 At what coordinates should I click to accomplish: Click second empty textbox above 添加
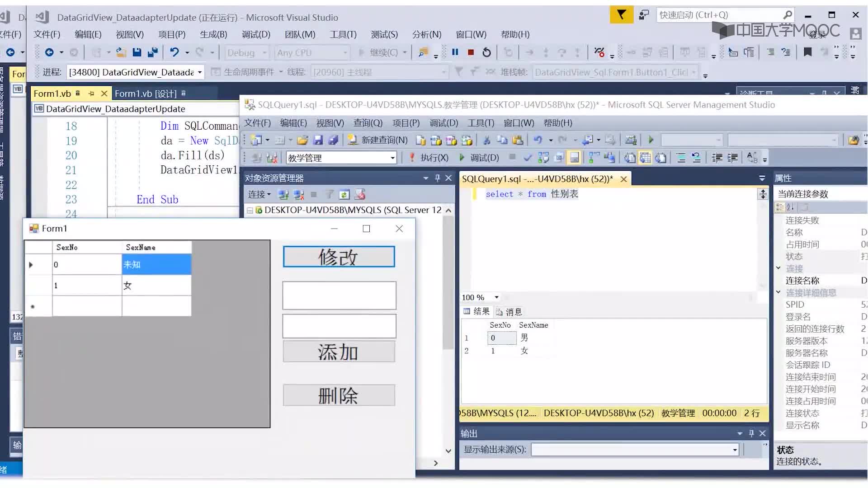(x=339, y=326)
